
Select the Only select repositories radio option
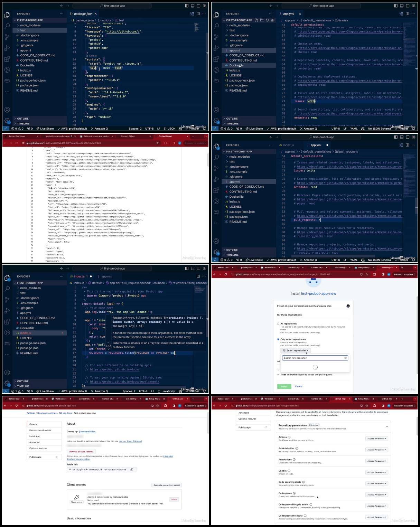(x=278, y=339)
